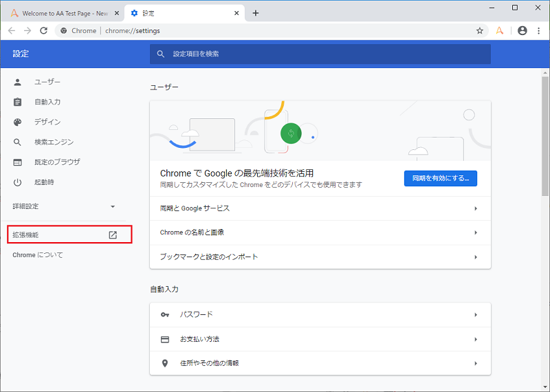Switch to the 設定 tab
The width and height of the screenshot is (550, 392).
(x=184, y=13)
